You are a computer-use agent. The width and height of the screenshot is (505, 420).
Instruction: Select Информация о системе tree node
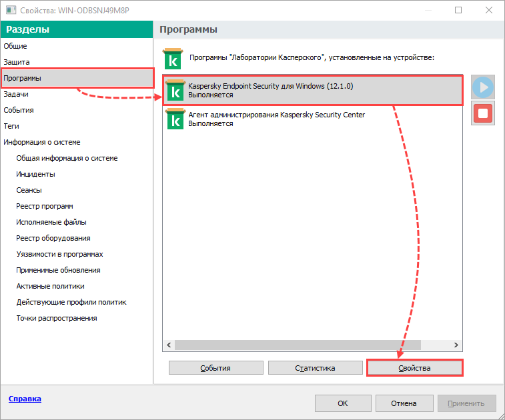[x=42, y=142]
